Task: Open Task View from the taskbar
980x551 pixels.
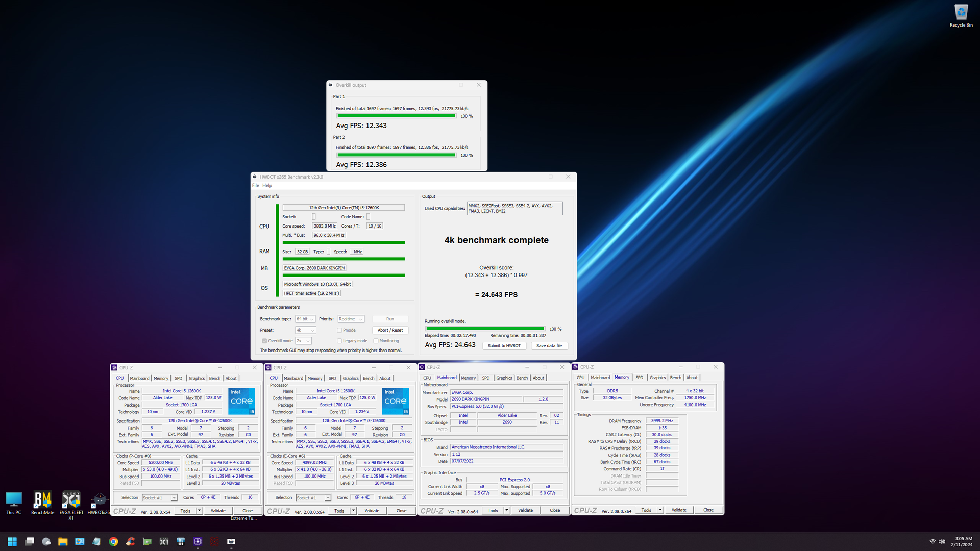Action: [29, 541]
